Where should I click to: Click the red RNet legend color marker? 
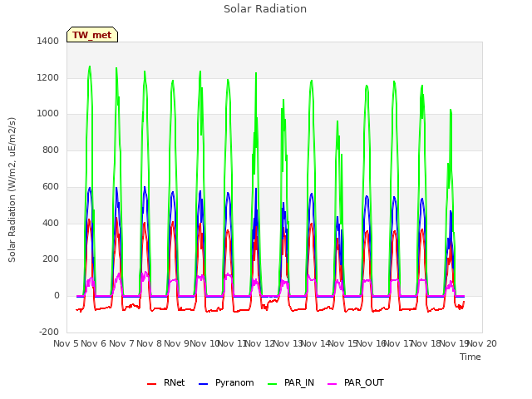[151, 384]
